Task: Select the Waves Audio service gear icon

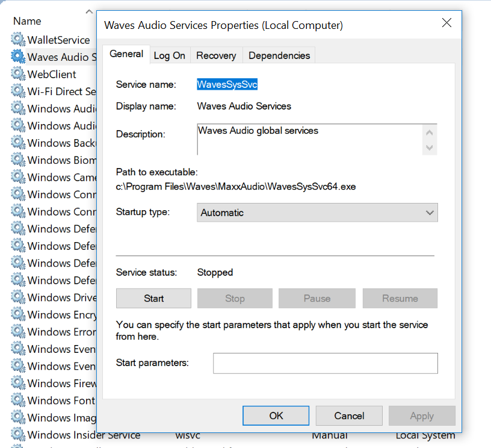Action: [18, 57]
